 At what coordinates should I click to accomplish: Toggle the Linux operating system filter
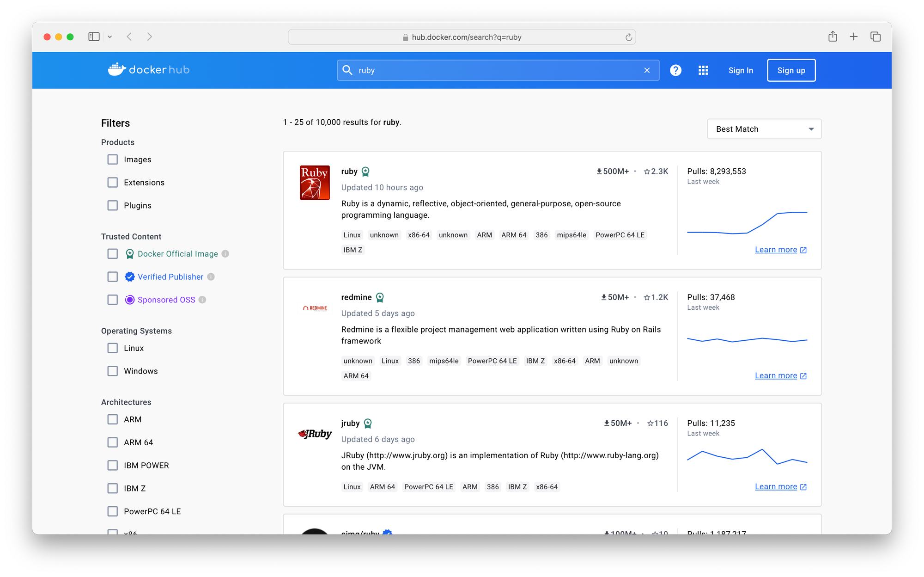tap(113, 348)
